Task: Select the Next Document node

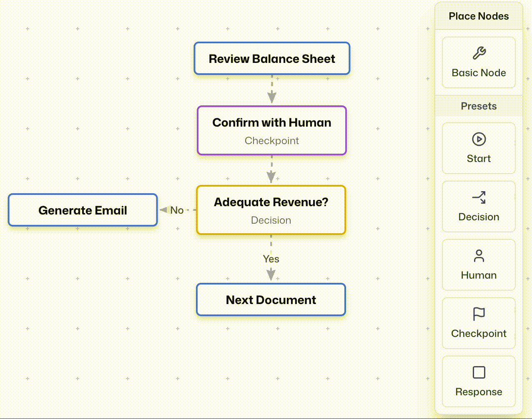Action: click(x=271, y=300)
